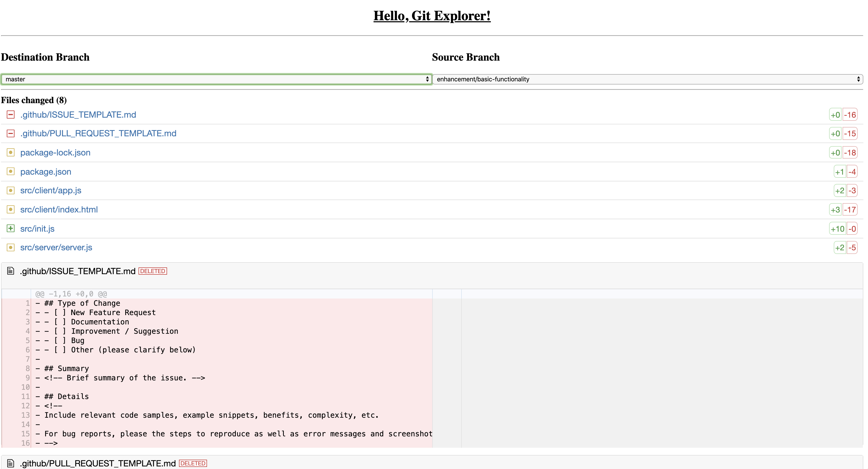Viewport: 868px width, 469px height.
Task: Open the Hello, Git Explorer! title link
Action: click(x=432, y=16)
